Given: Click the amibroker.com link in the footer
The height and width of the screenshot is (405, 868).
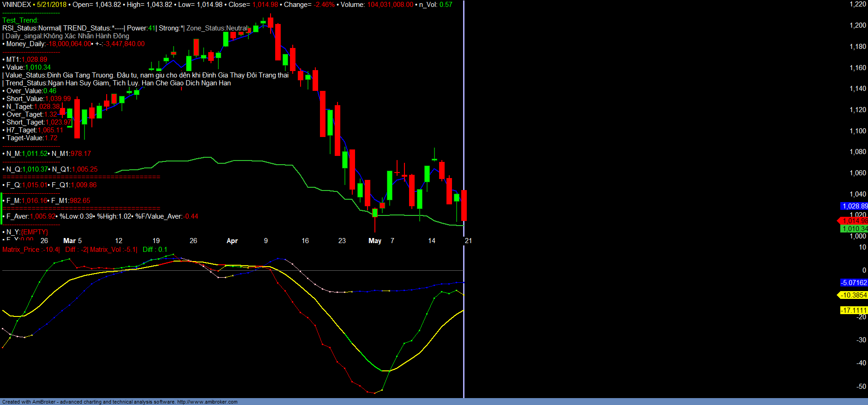Looking at the screenshot, I should coord(207,402).
